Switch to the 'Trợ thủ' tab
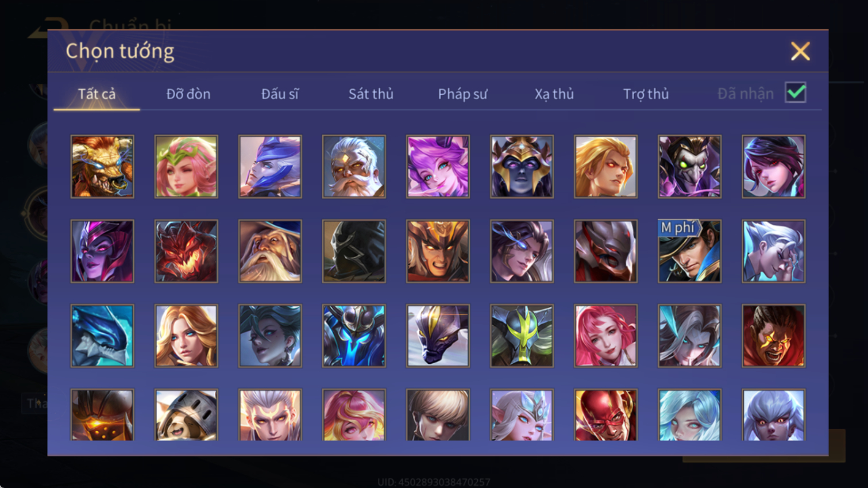868x488 pixels. coord(646,94)
